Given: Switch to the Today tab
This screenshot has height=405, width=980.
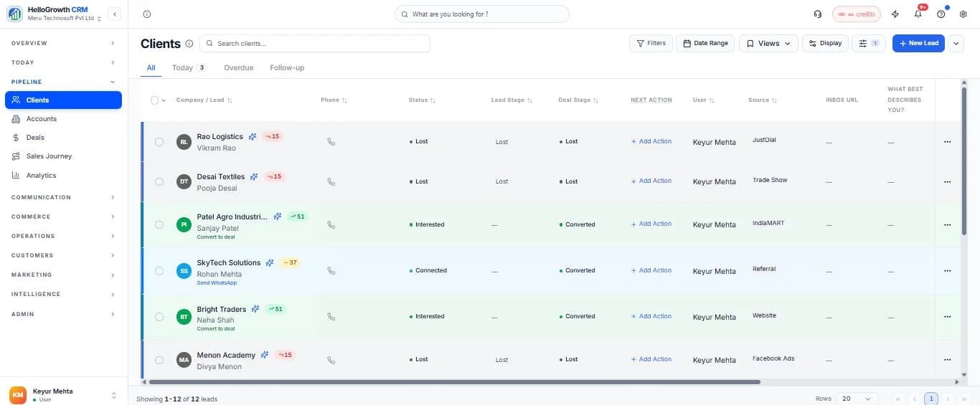Looking at the screenshot, I should [189, 67].
